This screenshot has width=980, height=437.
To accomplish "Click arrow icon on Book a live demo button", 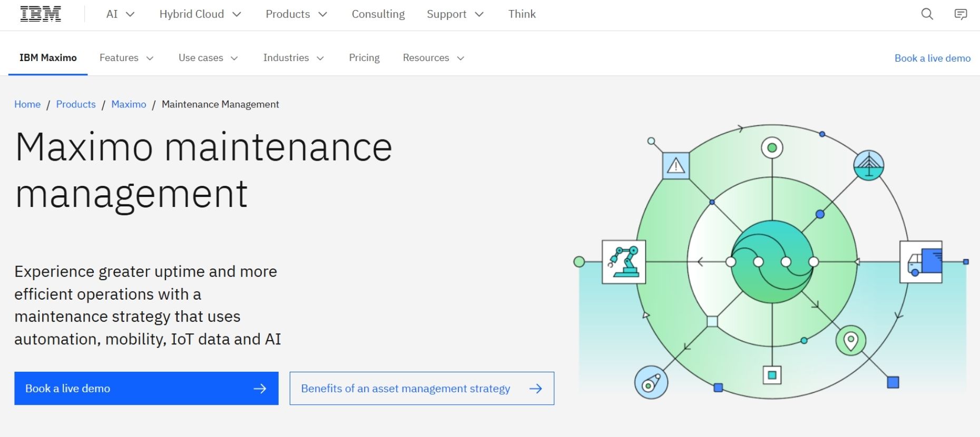I will point(260,389).
